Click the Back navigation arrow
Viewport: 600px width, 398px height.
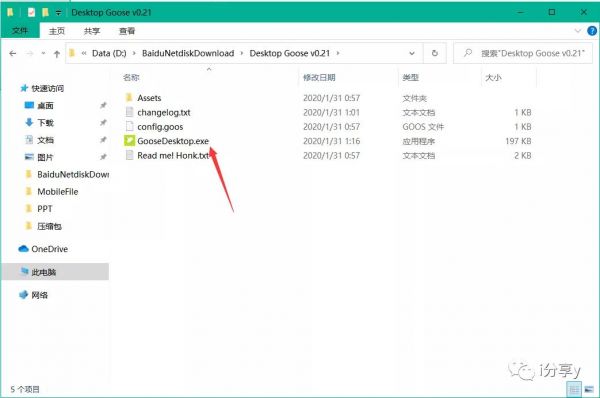coord(13,53)
